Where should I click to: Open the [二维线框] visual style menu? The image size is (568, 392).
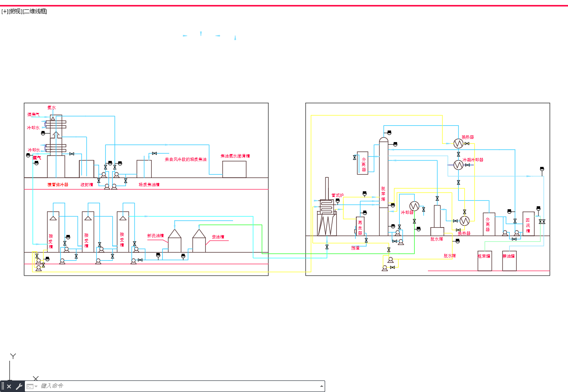click(x=35, y=12)
